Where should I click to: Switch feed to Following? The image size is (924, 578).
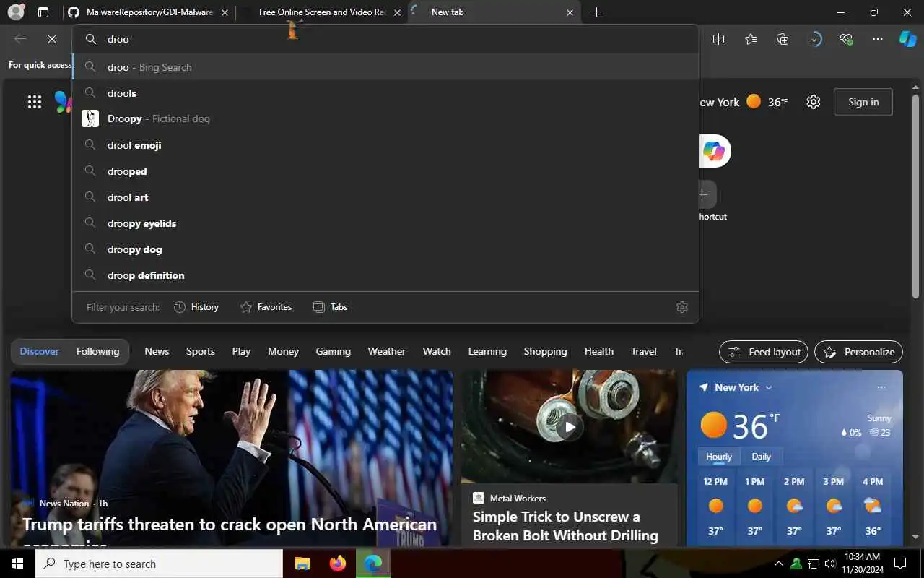pos(97,351)
